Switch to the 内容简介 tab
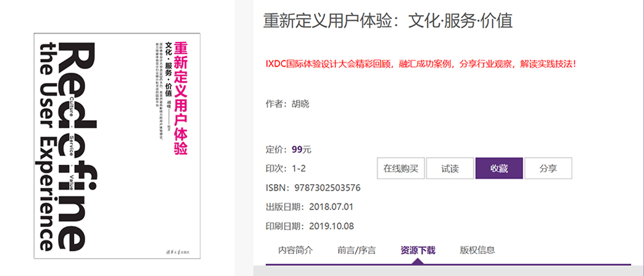This screenshot has height=276, width=644. coord(295,250)
